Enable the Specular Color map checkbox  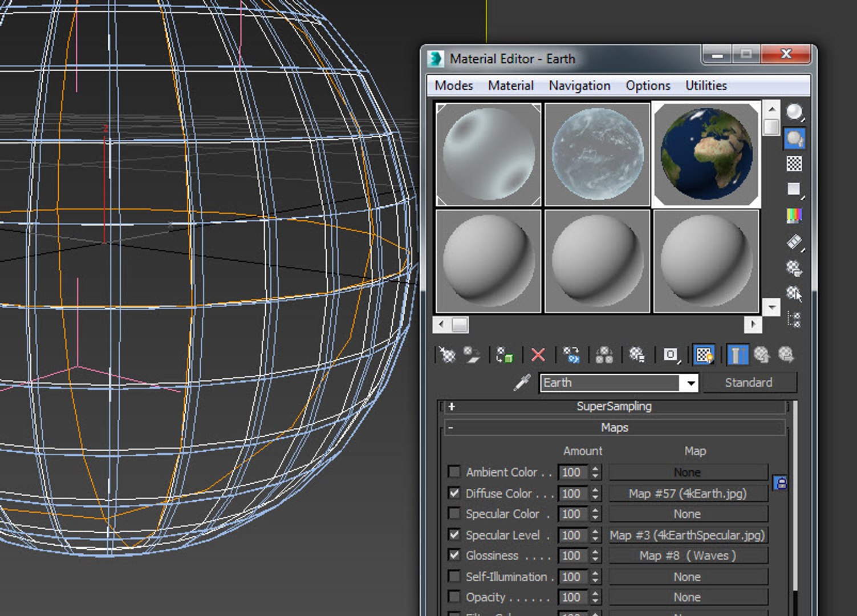click(454, 513)
